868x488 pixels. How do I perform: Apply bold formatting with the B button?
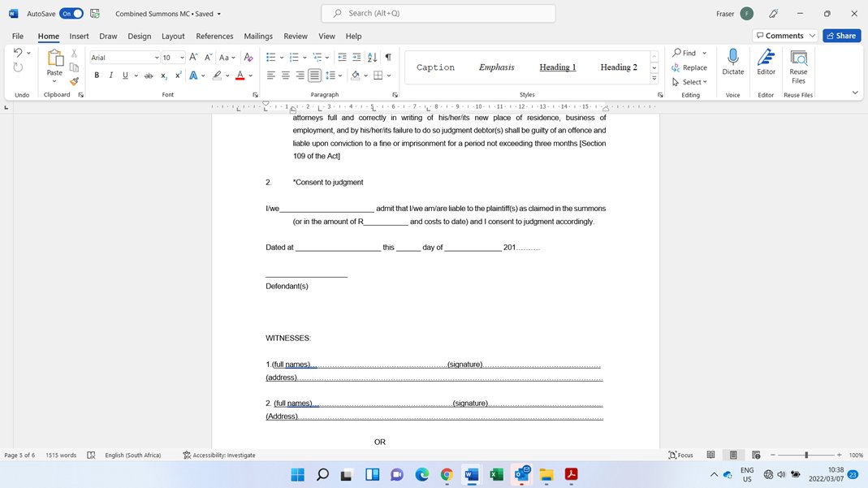(x=97, y=76)
